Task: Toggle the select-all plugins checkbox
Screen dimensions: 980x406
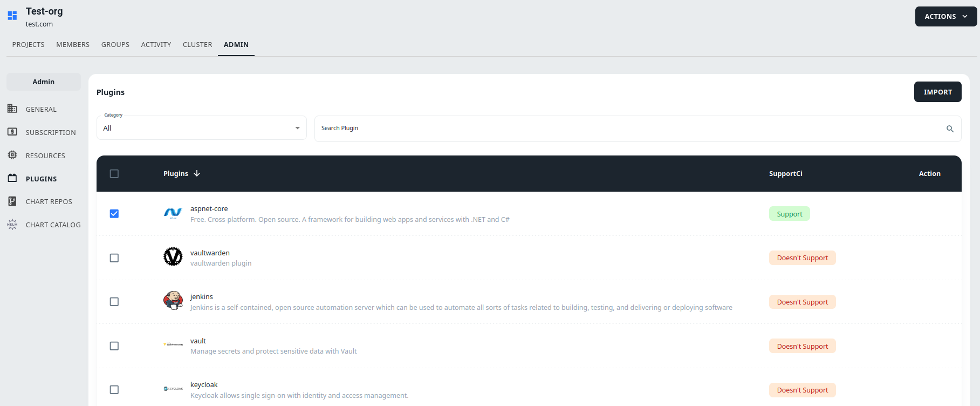Action: point(114,174)
